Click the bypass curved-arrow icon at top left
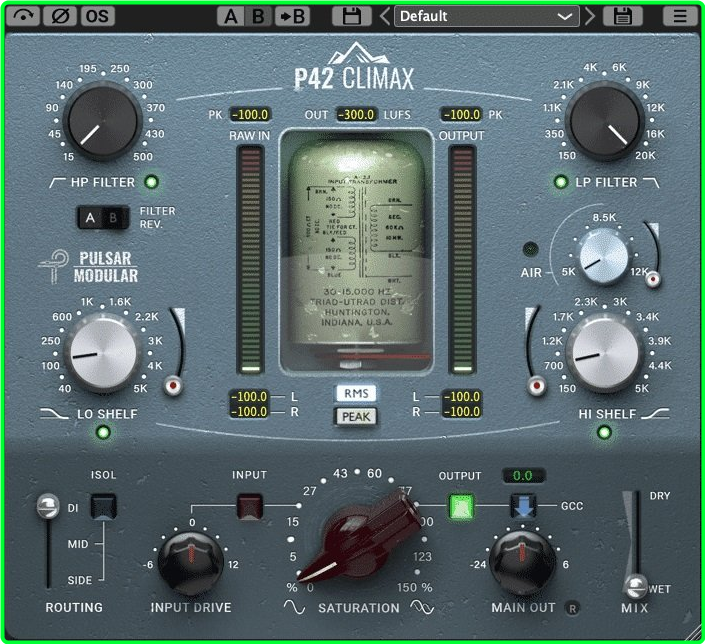The width and height of the screenshot is (705, 644). click(23, 16)
